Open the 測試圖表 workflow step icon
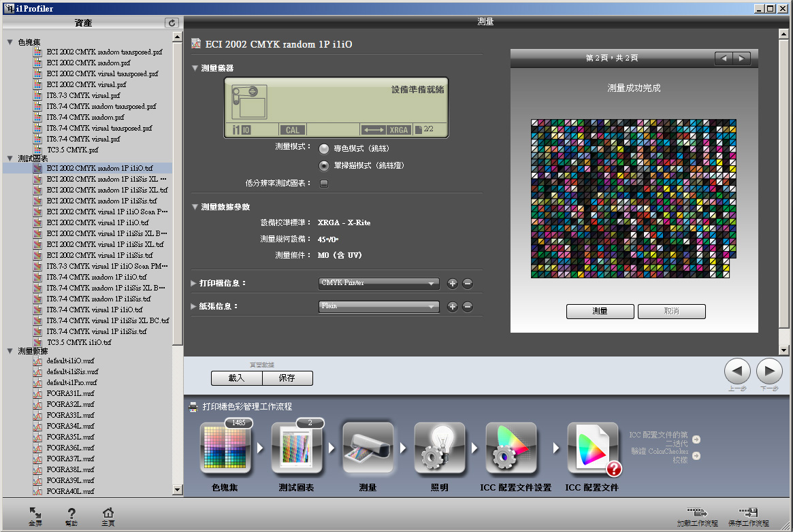Image resolution: width=793 pixels, height=532 pixels. point(297,448)
